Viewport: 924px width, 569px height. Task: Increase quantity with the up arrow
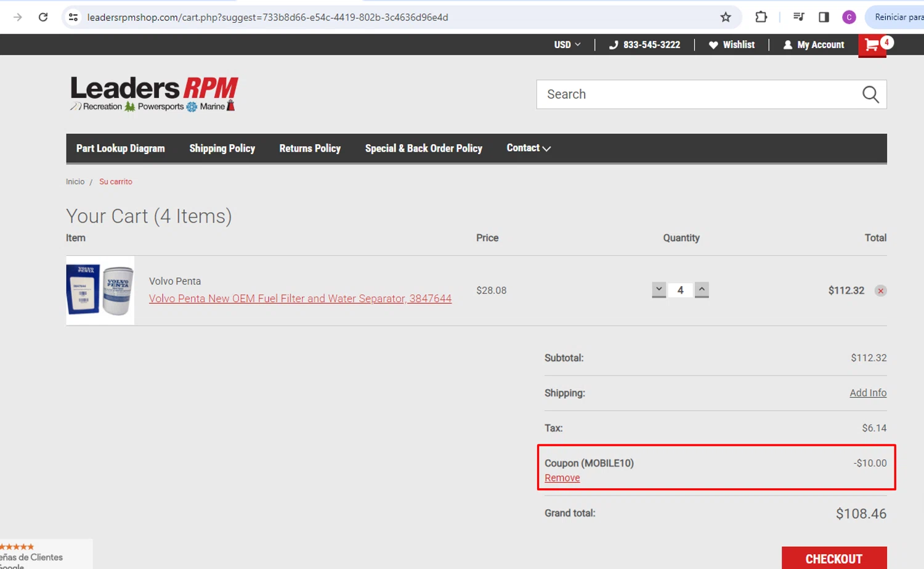[x=702, y=290]
